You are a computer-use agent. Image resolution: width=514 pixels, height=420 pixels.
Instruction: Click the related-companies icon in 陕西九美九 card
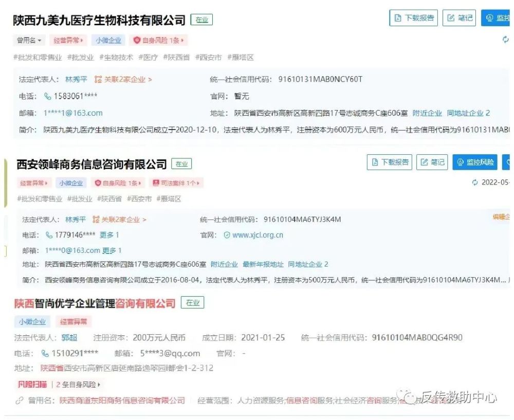[x=98, y=79]
